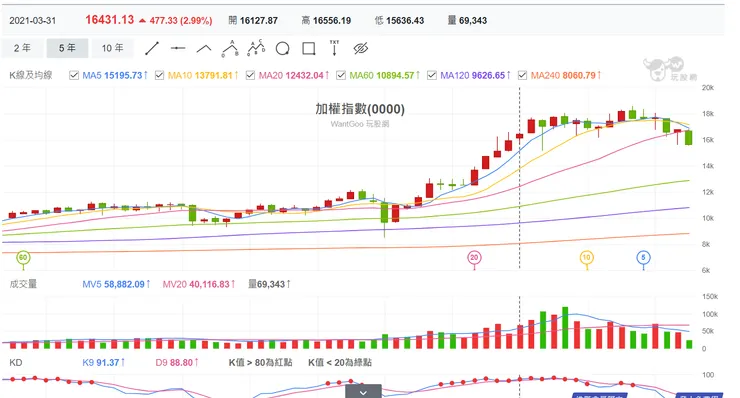Select the trend line drawing tool

click(152, 48)
